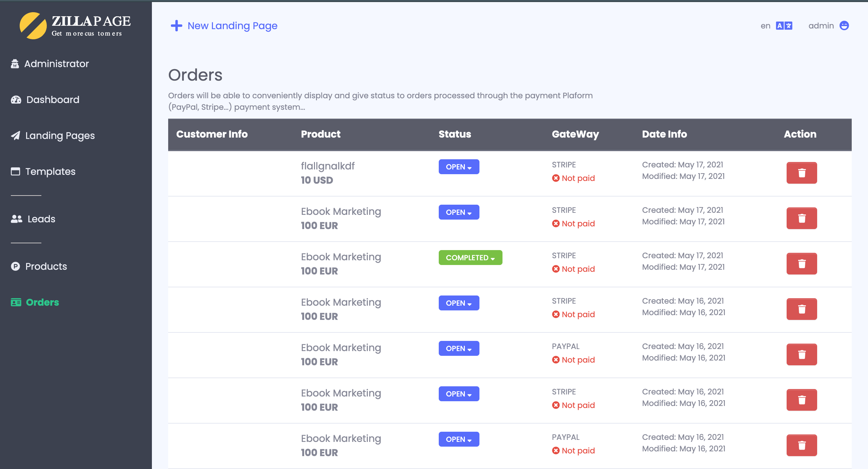Open the OPEN status dropdown for flallgnalkdf
868x469 pixels.
coord(459,167)
